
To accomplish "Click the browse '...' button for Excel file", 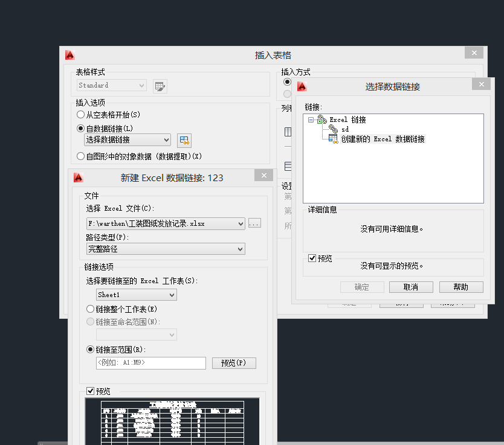I will pos(254,223).
